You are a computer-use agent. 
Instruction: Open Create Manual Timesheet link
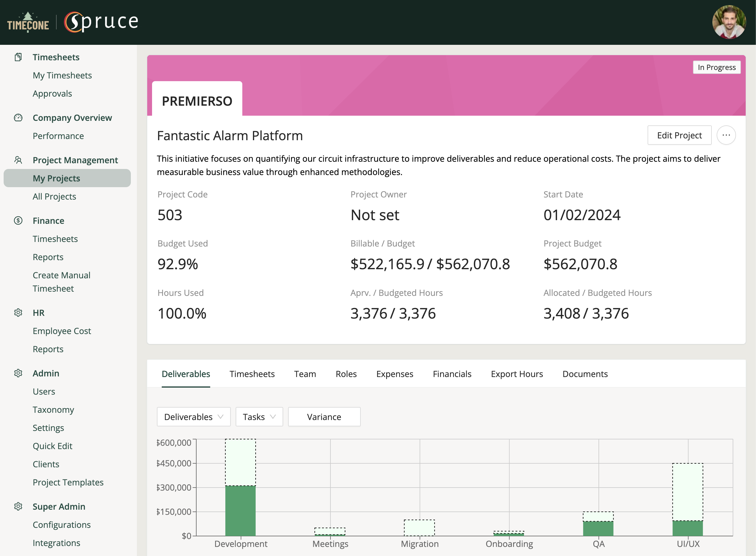coord(61,282)
